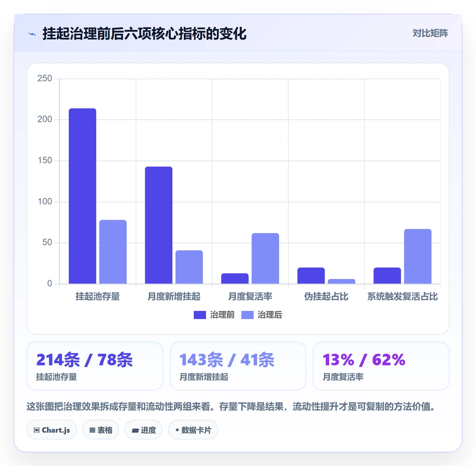Select the Chart.js tag chip
Screen dimensions: 476x466
coord(52,430)
